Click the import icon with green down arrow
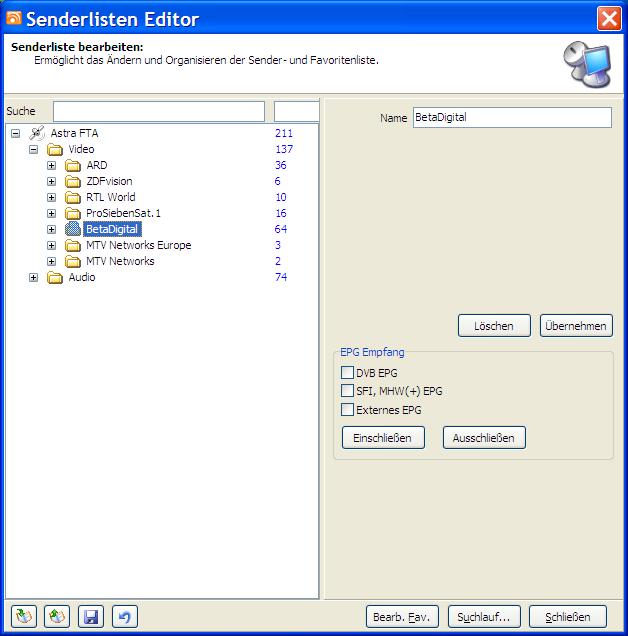Viewport: 628px width, 636px height. [24, 616]
